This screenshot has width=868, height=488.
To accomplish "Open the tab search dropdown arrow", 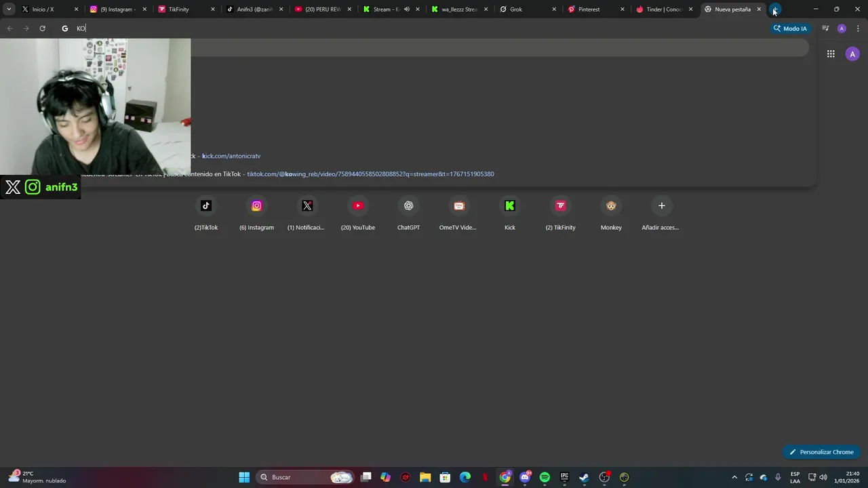I will point(9,9).
